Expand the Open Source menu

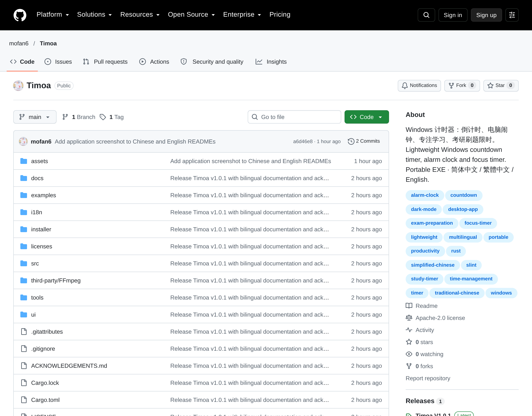191,15
